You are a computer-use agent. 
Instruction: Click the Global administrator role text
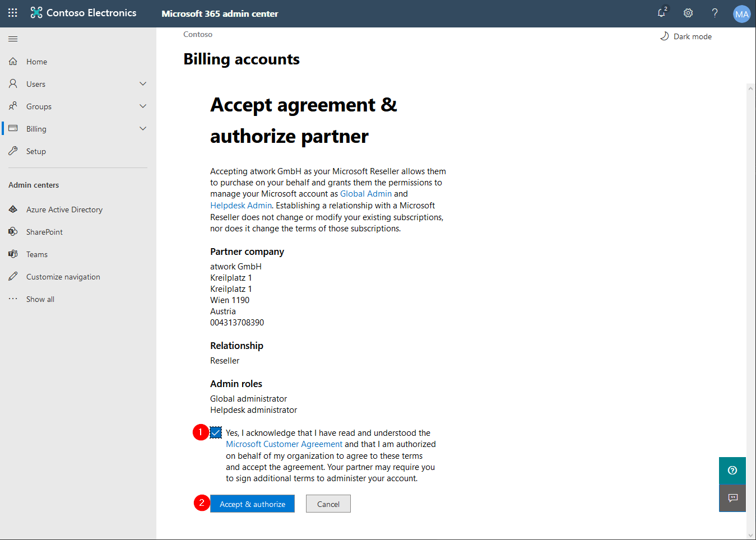pos(248,399)
